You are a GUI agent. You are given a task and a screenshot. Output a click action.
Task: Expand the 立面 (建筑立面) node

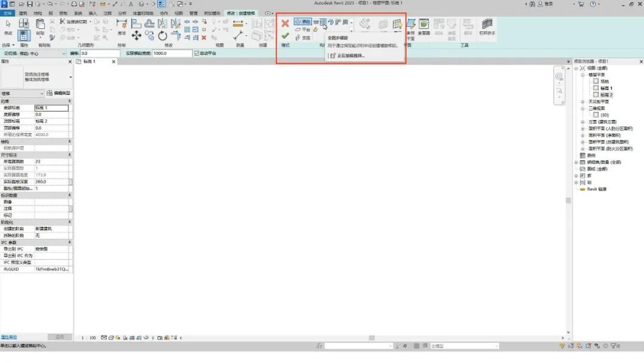[583, 122]
